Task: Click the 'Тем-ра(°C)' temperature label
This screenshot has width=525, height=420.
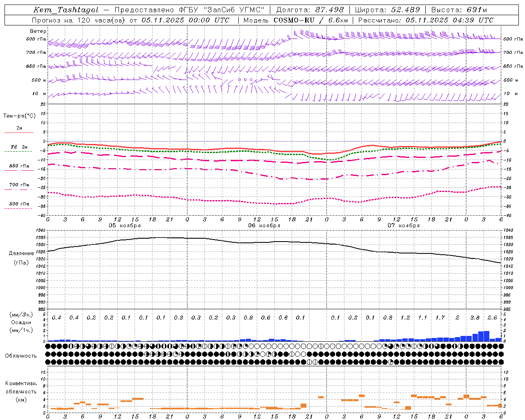Action: [x=19, y=116]
